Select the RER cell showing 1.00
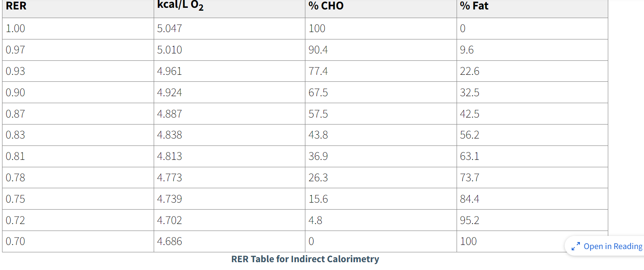 click(x=16, y=28)
